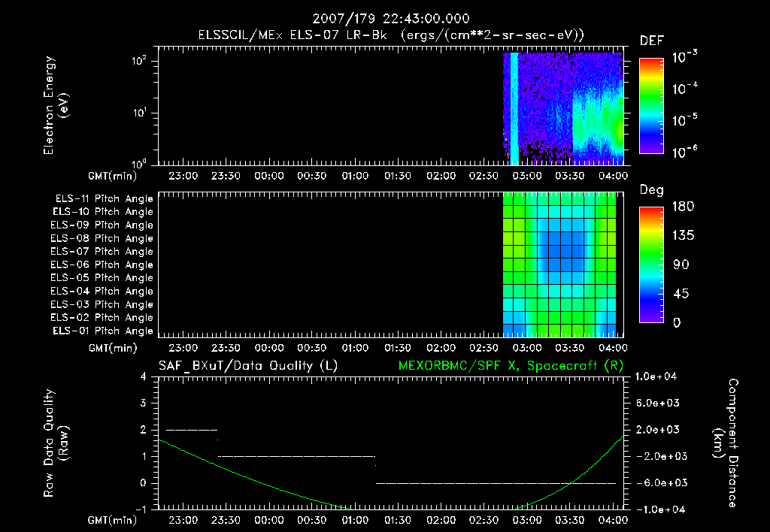Screen dimensions: 770x532
Task: Select ELS-11 Pitch Angle row label
Action: (x=104, y=199)
